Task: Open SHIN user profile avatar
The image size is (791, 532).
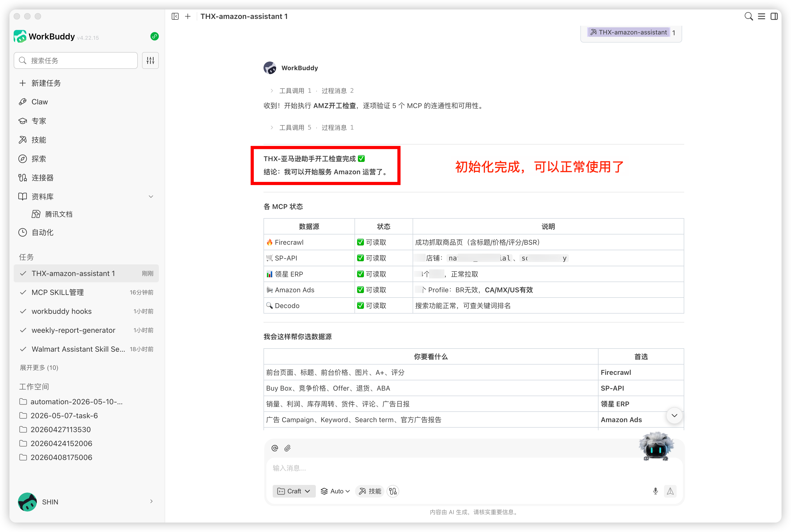Action: (x=27, y=502)
